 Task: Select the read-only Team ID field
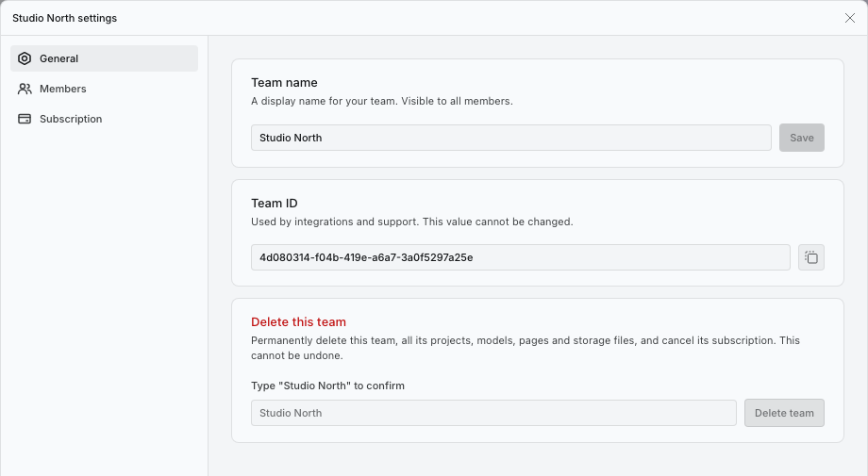pyautogui.click(x=521, y=257)
